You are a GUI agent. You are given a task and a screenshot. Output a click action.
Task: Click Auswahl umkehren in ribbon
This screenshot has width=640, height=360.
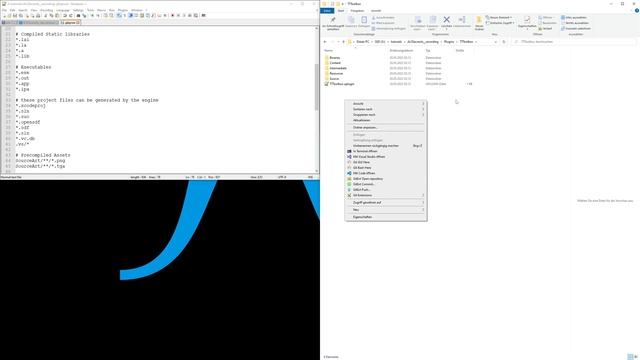(576, 29)
